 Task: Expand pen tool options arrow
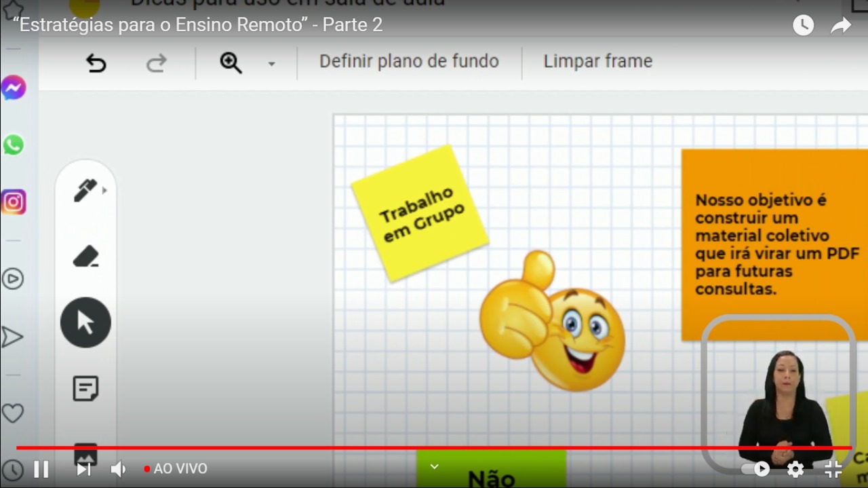tap(104, 191)
